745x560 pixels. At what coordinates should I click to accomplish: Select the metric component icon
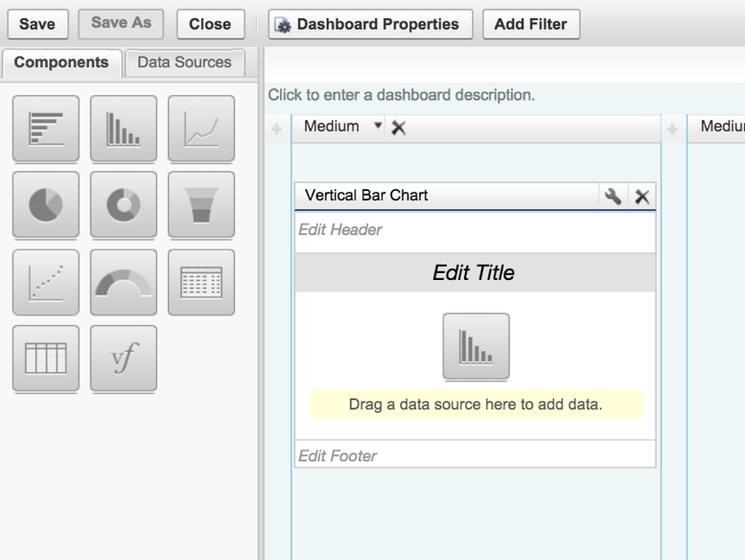tap(201, 282)
